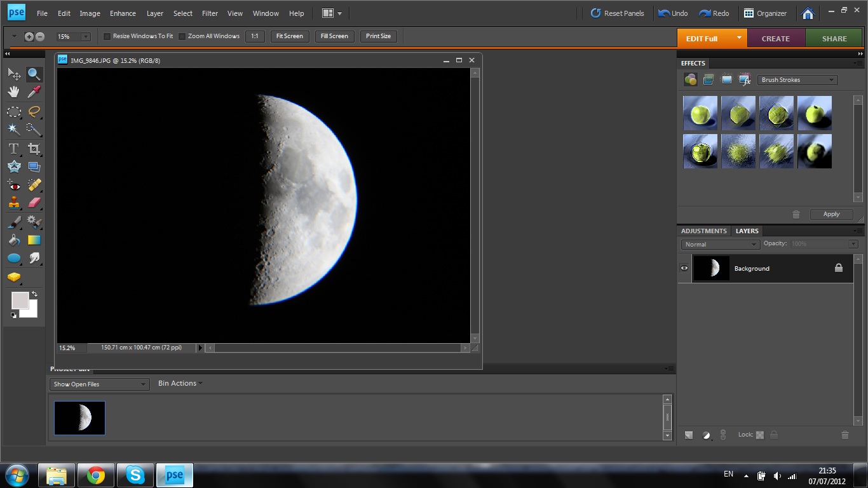The height and width of the screenshot is (488, 868).
Task: Show Layer Styles in the Effects panel
Action: coord(709,79)
